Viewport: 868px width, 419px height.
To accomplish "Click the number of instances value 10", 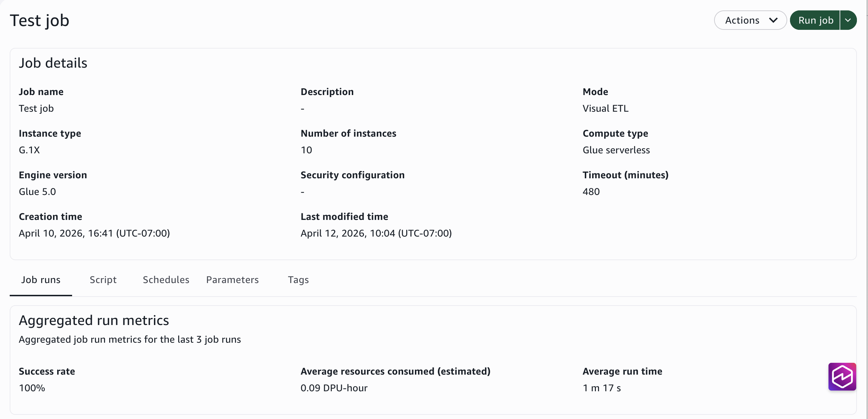I will pos(306,150).
